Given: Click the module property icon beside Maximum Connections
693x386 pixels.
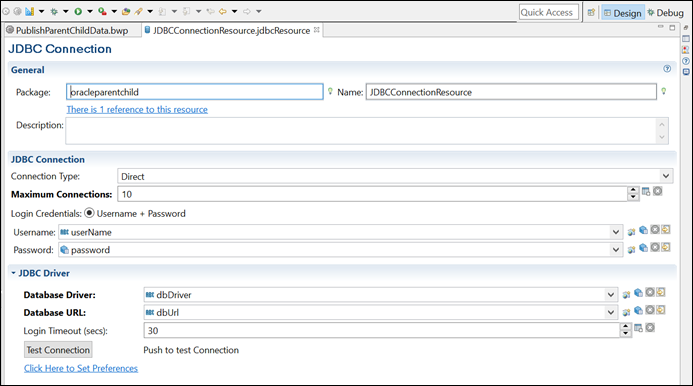Looking at the screenshot, I should click(x=646, y=191).
